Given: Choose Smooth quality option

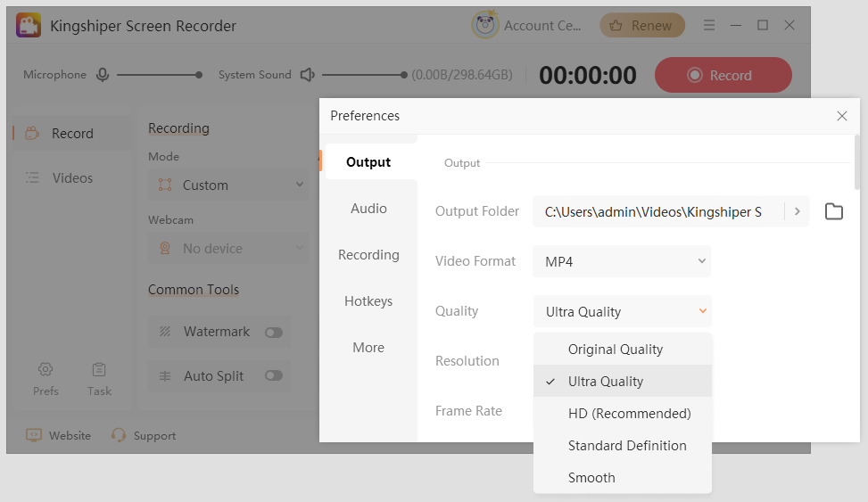Looking at the screenshot, I should coord(622,477).
